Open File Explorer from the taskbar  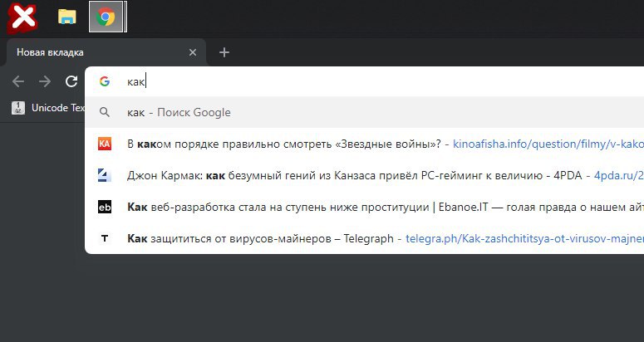coord(67,17)
